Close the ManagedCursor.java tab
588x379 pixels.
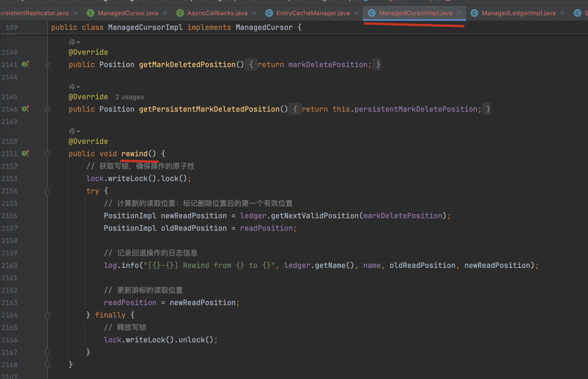(165, 13)
